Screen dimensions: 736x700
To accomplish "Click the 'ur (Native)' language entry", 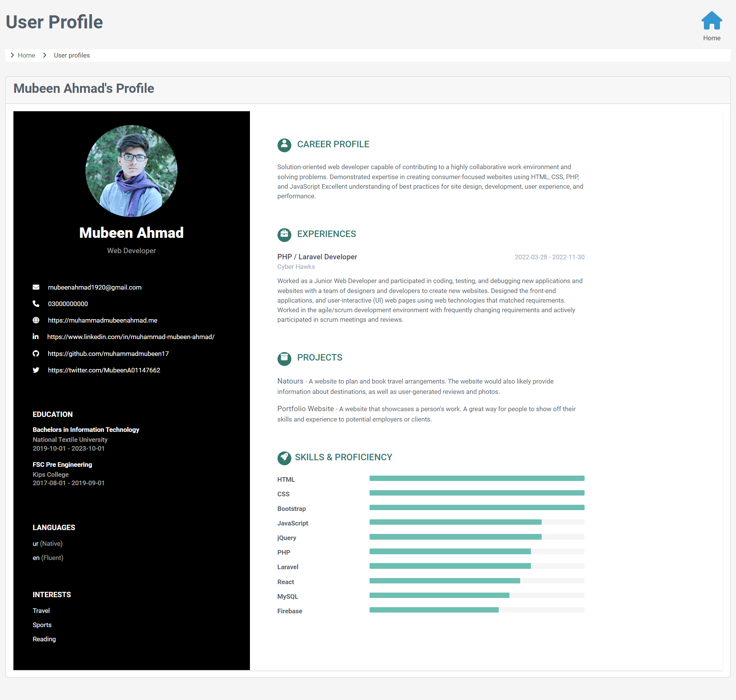I will tap(48, 544).
